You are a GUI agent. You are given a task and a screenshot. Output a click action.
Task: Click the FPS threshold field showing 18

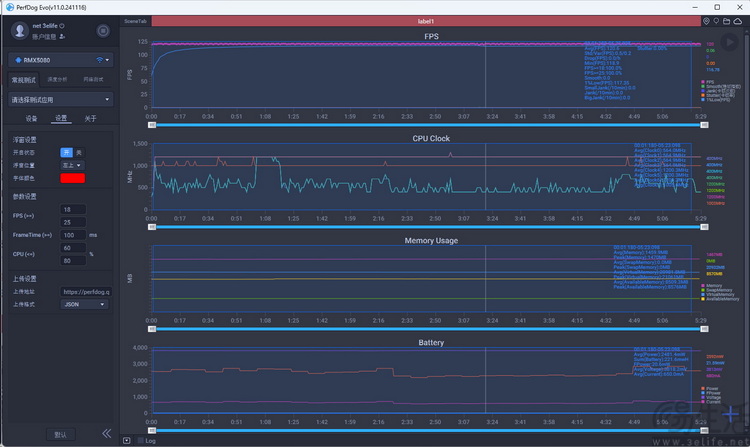[73, 209]
